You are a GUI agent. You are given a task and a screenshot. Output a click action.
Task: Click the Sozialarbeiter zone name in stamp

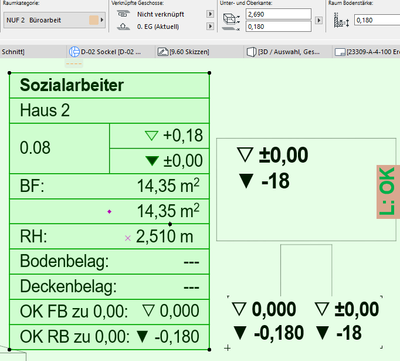[72, 85]
